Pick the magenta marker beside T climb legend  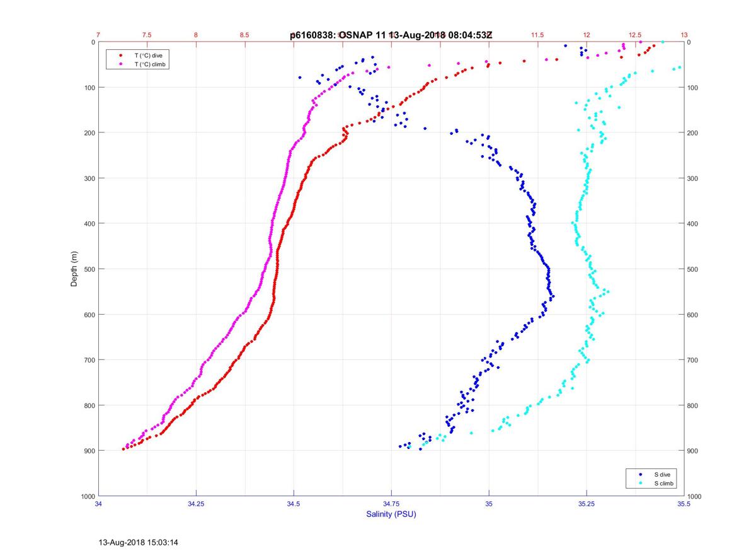[120, 64]
